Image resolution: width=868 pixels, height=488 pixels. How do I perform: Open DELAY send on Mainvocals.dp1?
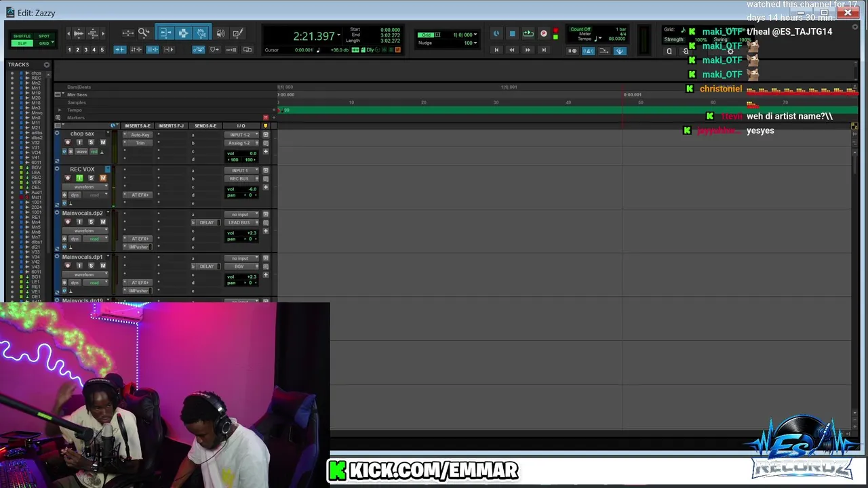click(206, 266)
